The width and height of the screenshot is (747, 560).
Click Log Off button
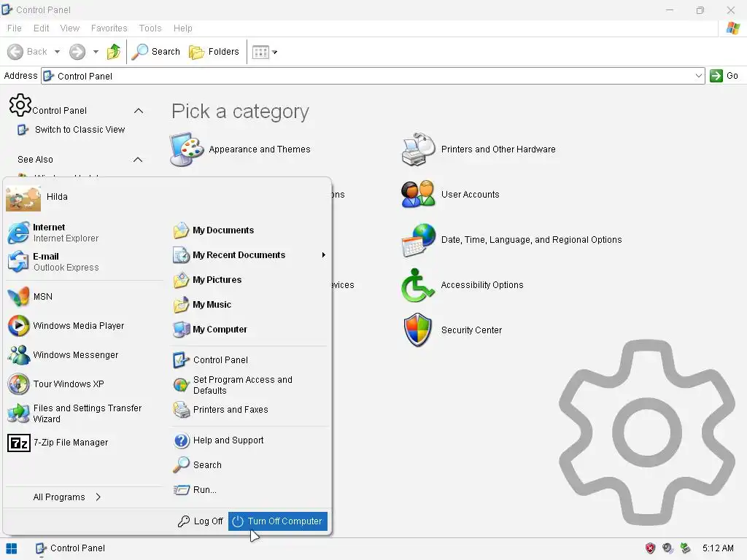(200, 521)
